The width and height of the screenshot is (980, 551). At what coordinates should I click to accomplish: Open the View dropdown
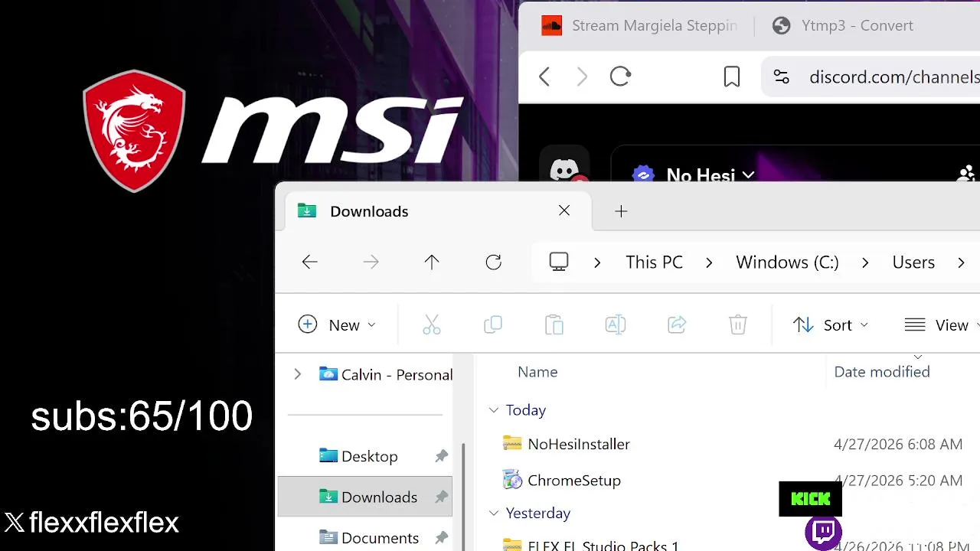tap(942, 325)
